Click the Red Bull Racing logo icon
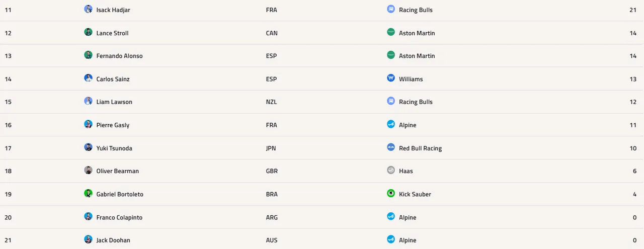The width and height of the screenshot is (644, 249). [391, 147]
